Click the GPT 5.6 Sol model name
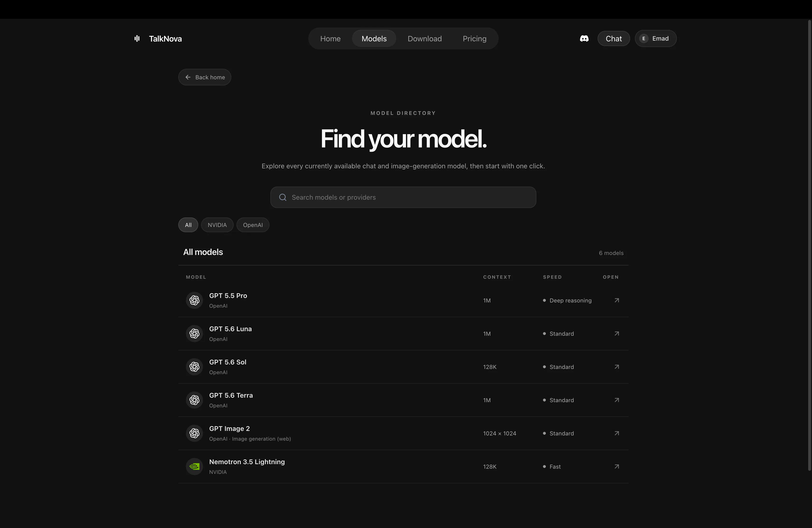The image size is (812, 528). [x=227, y=362]
